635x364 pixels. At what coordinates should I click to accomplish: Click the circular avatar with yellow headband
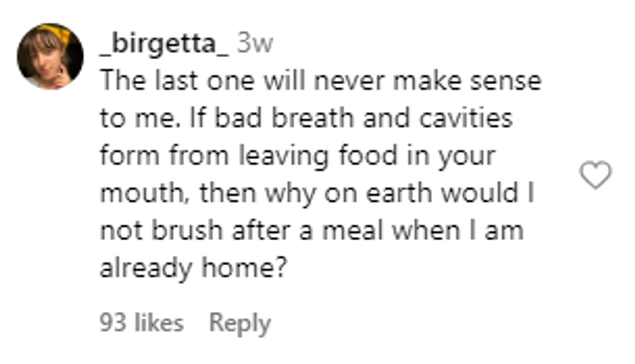[50, 56]
